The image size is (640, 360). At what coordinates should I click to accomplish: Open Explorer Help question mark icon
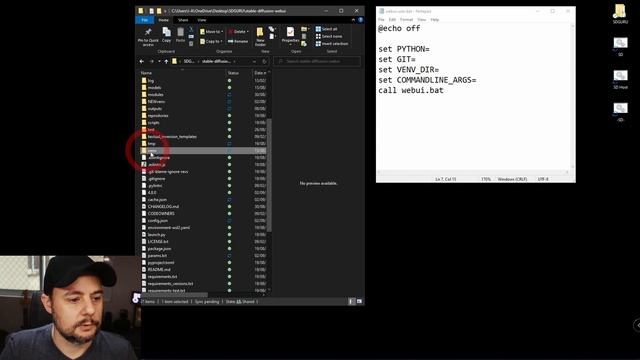coord(360,20)
